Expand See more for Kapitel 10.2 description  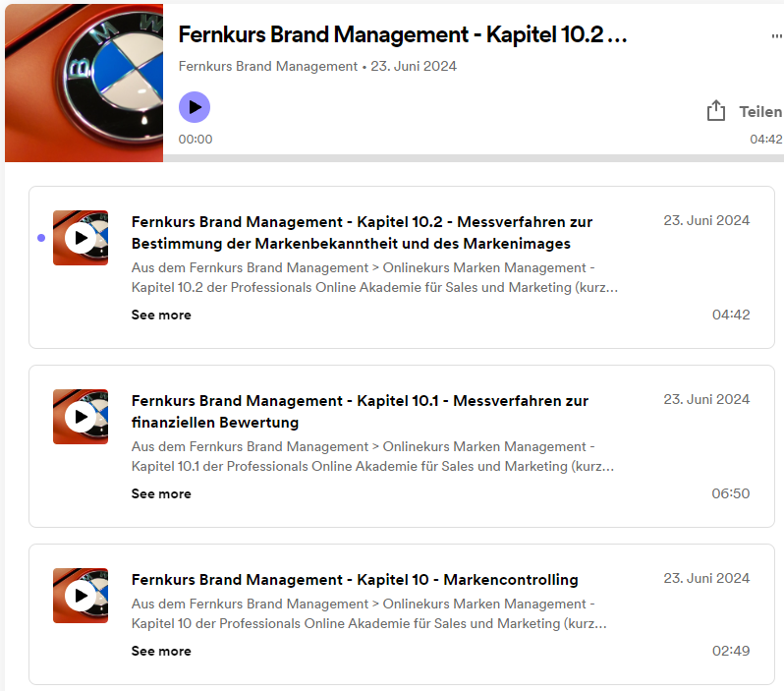tap(161, 316)
